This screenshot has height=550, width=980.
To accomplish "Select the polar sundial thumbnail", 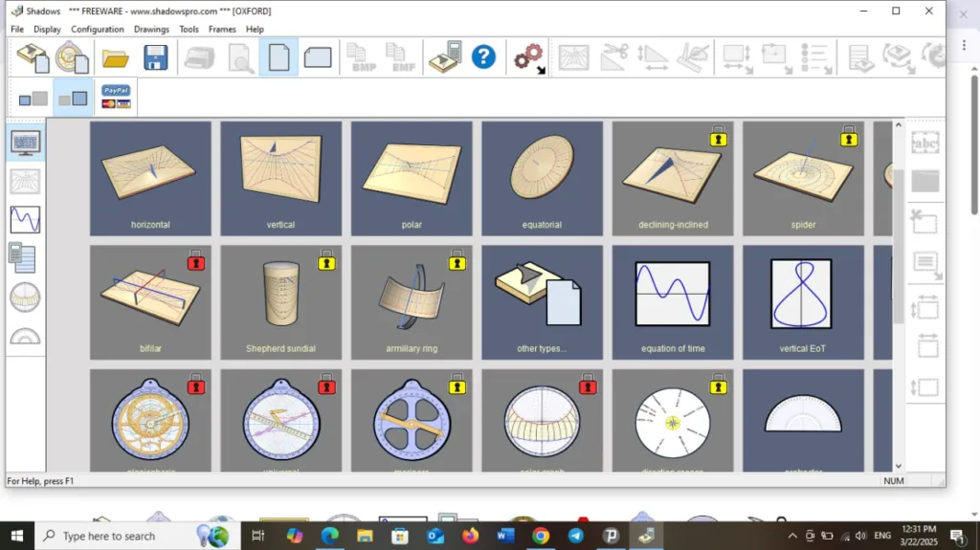I will pyautogui.click(x=412, y=179).
